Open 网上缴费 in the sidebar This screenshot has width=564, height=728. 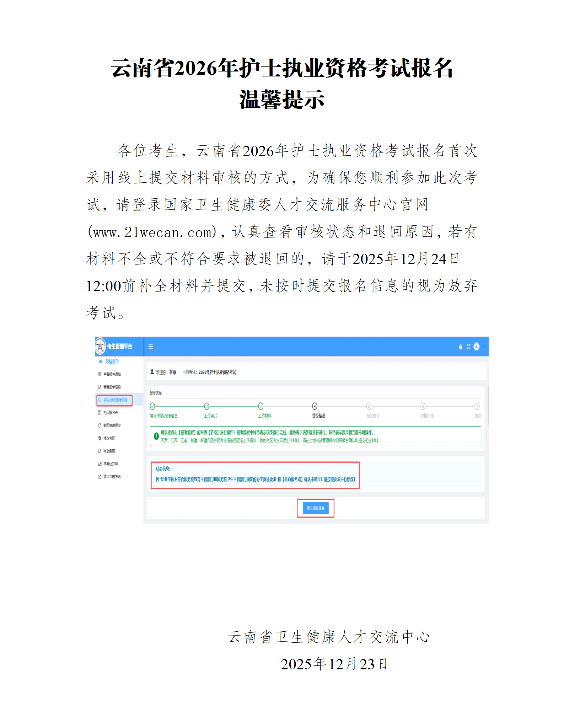[x=109, y=451]
